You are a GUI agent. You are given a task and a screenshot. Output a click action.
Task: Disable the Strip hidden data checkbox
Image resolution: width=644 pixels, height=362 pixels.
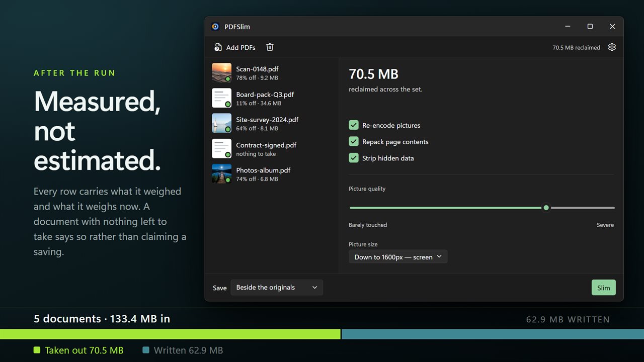pos(354,158)
